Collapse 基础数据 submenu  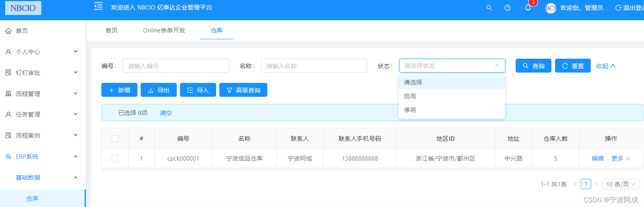coord(43,178)
